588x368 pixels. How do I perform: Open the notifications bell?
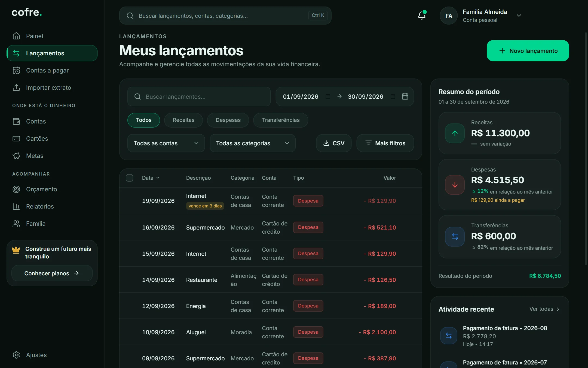tap(422, 15)
